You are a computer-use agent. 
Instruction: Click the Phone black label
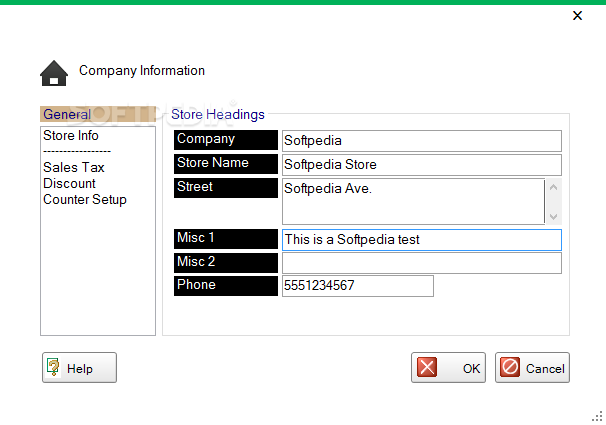(x=226, y=286)
